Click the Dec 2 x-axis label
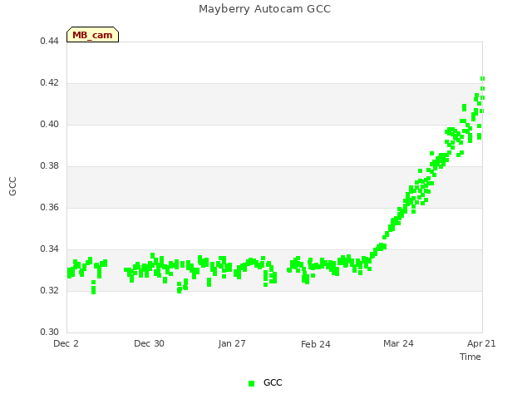 (x=66, y=343)
